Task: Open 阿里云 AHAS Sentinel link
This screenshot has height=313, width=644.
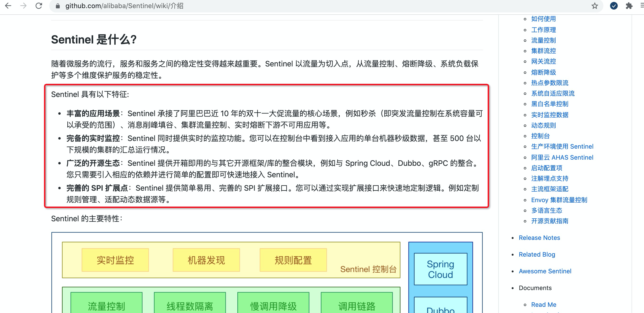Action: [x=562, y=157]
